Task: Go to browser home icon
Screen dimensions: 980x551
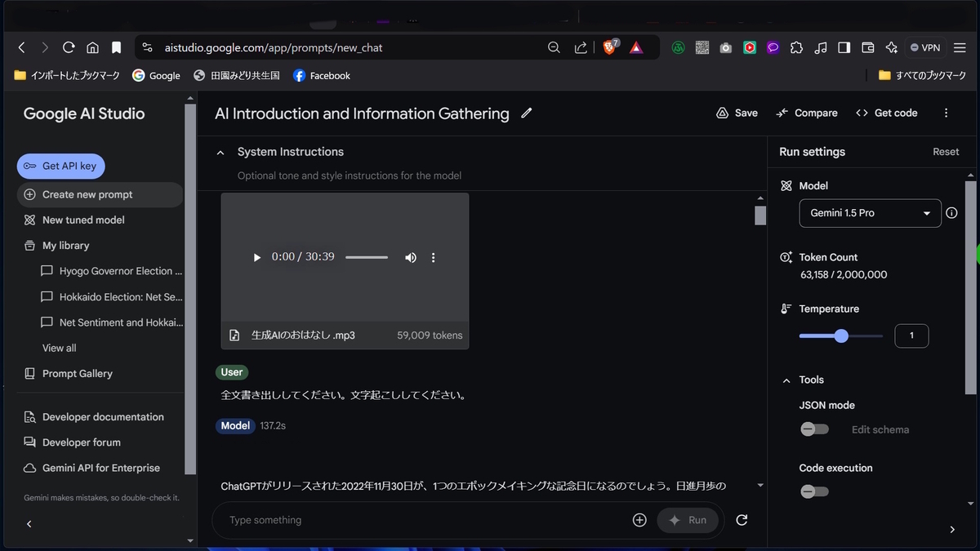Action: point(92,47)
